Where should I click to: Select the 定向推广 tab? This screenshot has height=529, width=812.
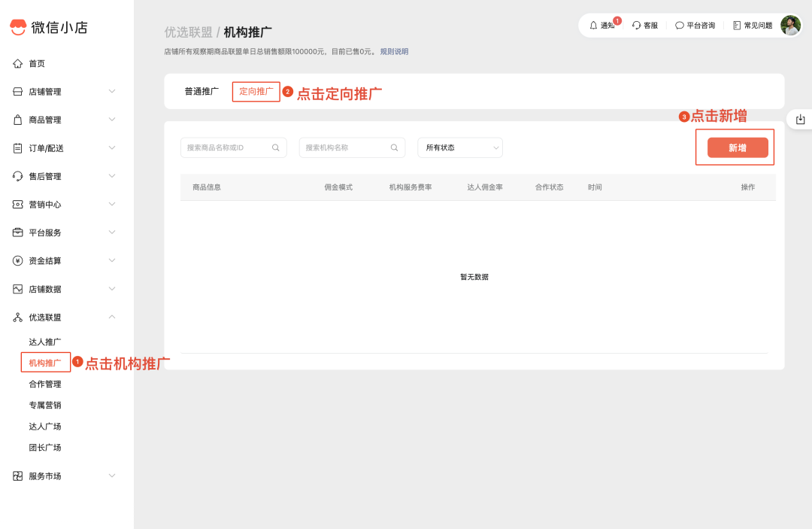256,90
